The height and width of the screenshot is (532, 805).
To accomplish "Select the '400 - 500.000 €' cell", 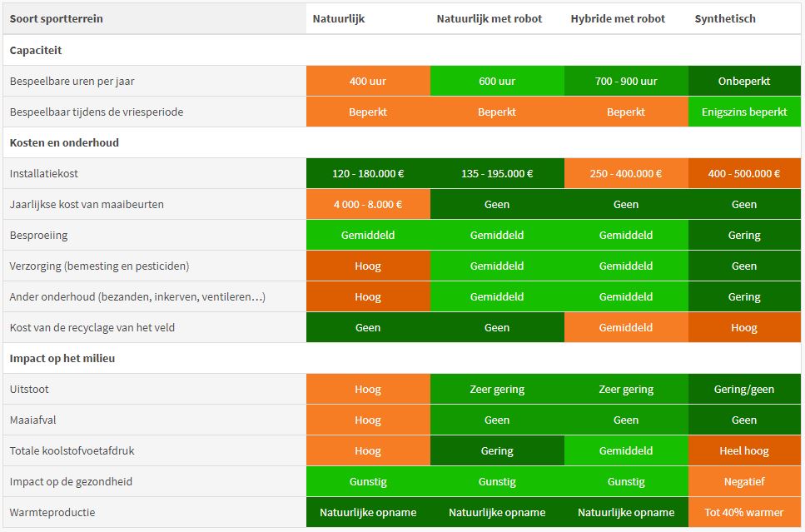I will pos(744,173).
